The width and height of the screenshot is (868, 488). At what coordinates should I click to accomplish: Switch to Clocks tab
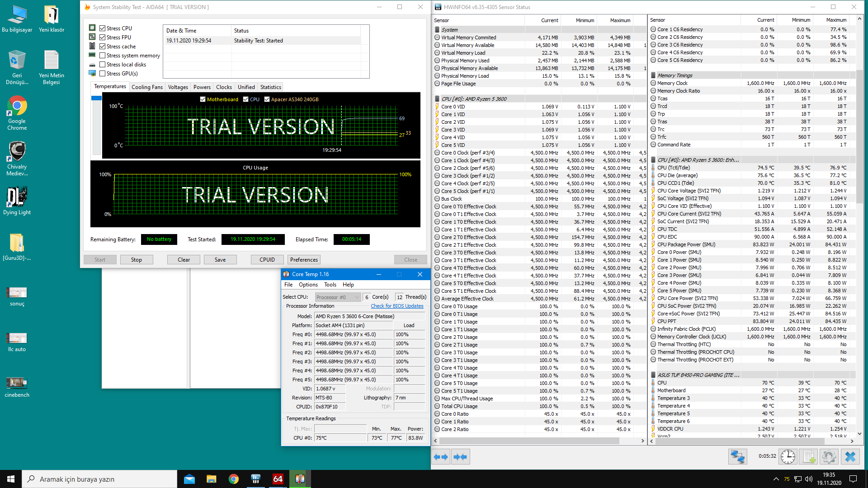(x=224, y=87)
